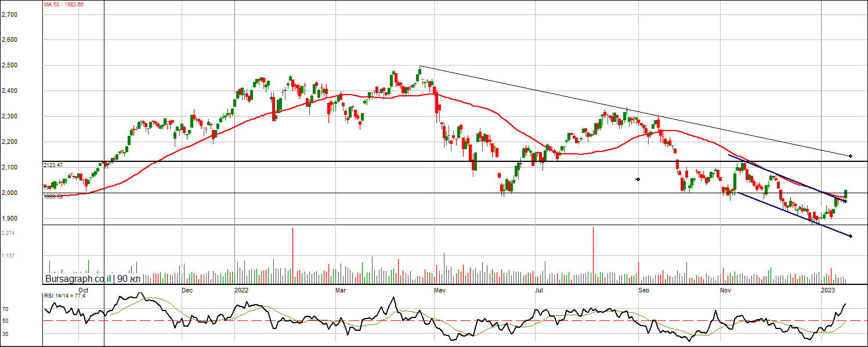
Task: Click the 2123.47 horizontal line value
Action: pyautogui.click(x=53, y=165)
